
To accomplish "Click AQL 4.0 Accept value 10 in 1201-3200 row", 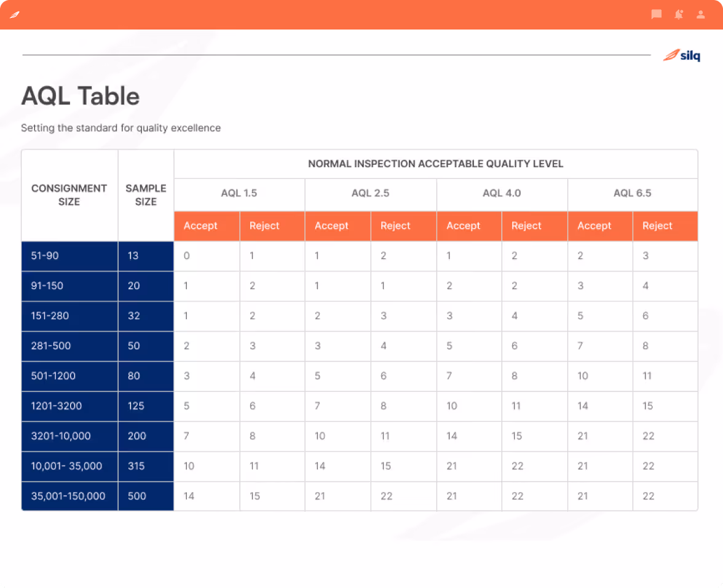I will (469, 406).
